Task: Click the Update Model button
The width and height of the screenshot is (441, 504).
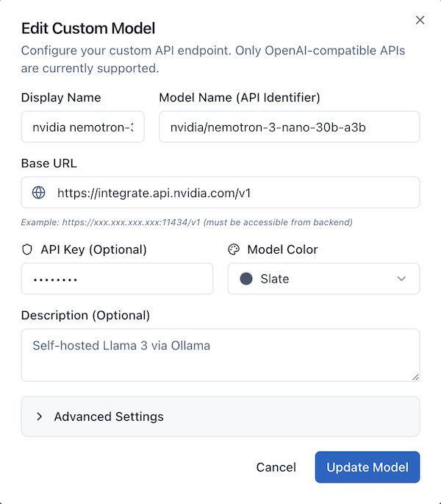Action: tap(367, 467)
